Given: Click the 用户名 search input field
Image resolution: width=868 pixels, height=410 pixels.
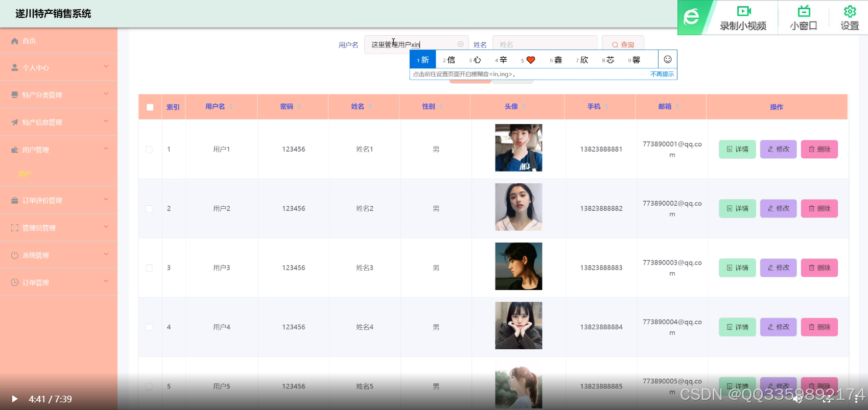Looking at the screenshot, I should pos(416,44).
